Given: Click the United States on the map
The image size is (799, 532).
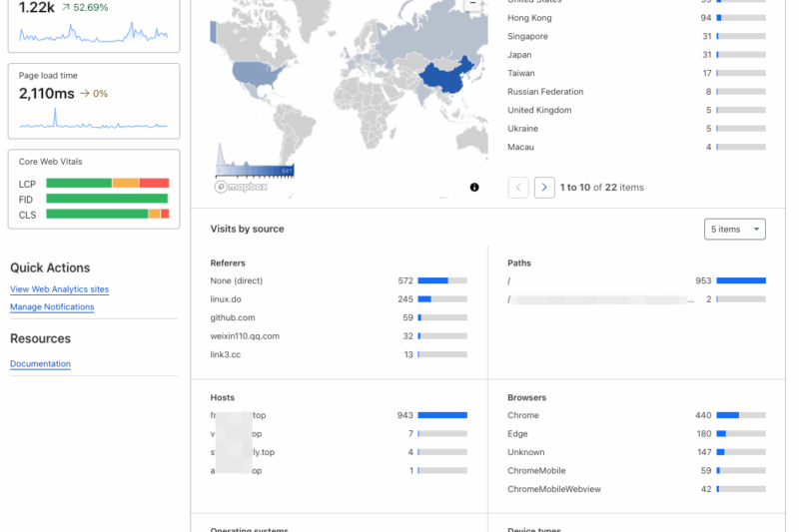Looking at the screenshot, I should pyautogui.click(x=255, y=74).
